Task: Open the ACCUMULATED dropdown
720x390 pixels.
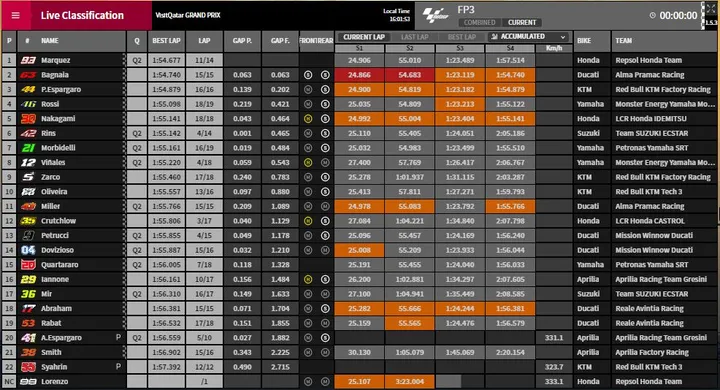Action: pyautogui.click(x=528, y=37)
